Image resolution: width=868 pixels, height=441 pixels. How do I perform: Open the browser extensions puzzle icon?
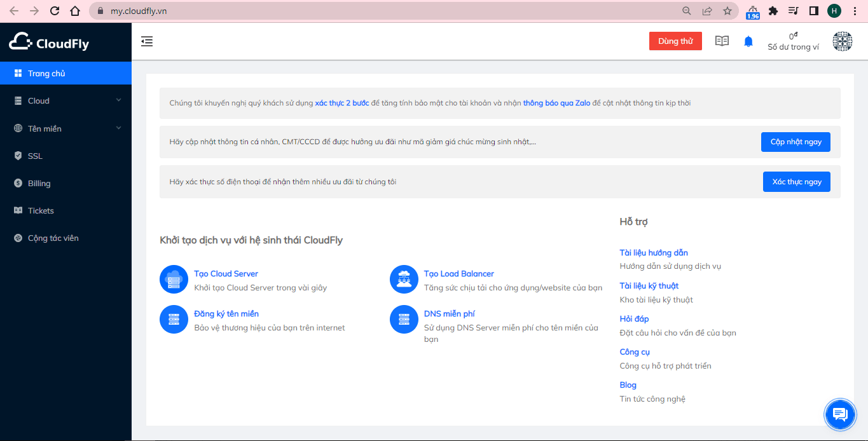click(x=773, y=11)
